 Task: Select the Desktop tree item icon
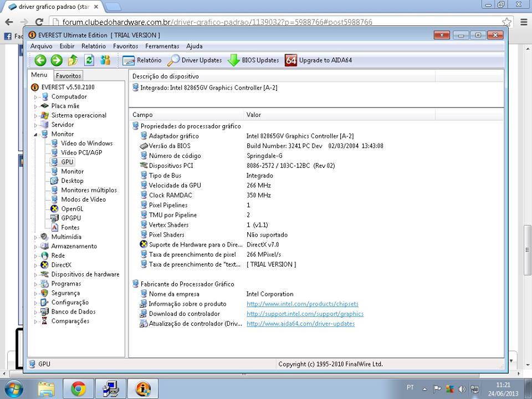tap(54, 181)
